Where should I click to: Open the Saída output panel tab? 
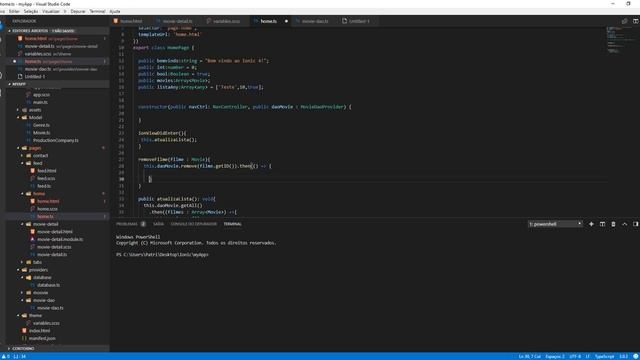point(158,224)
